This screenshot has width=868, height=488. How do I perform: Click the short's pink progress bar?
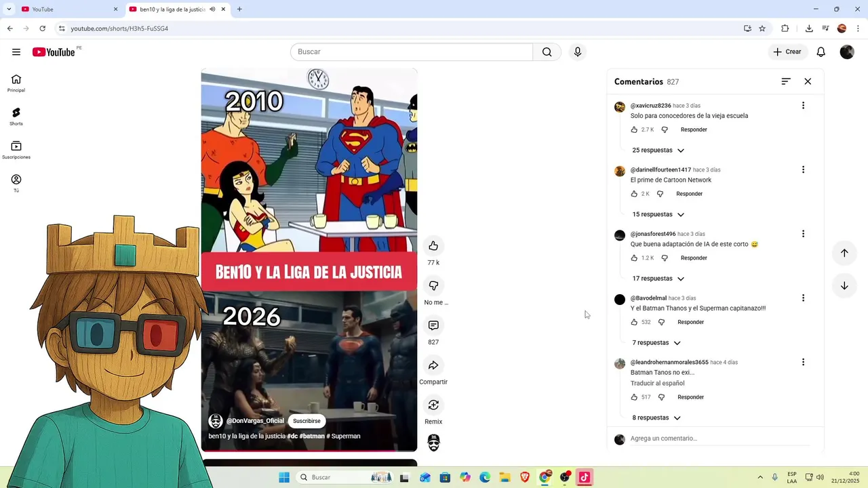coord(309,451)
